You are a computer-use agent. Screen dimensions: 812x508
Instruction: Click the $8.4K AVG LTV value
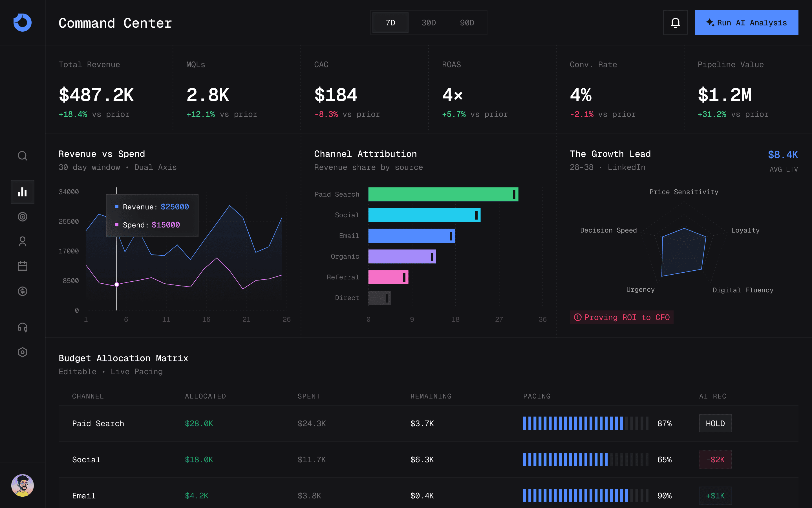tap(783, 155)
